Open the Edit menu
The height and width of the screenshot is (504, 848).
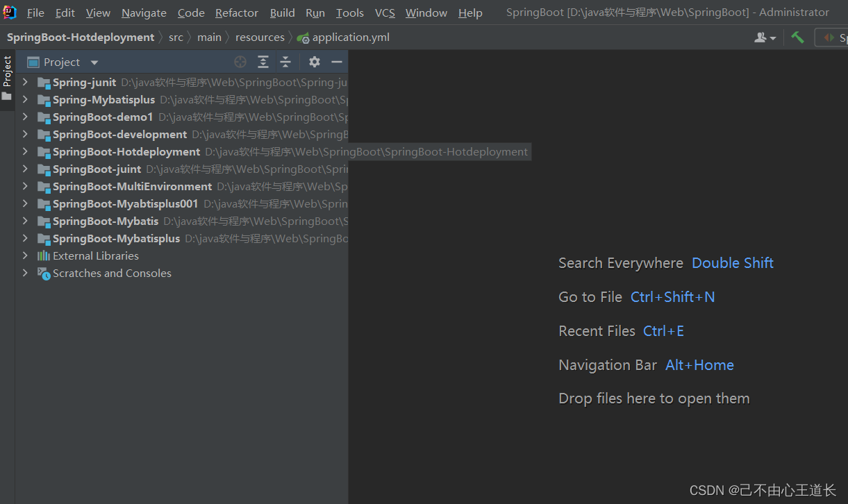pos(65,12)
